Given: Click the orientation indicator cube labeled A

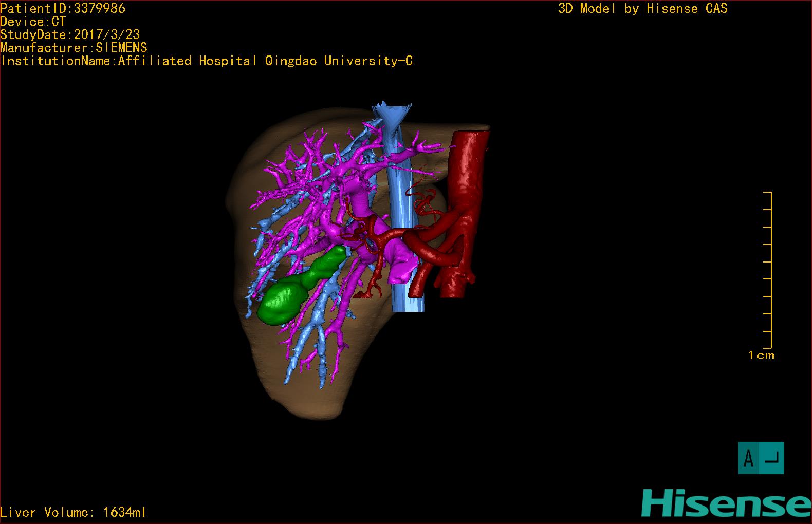Looking at the screenshot, I should (761, 458).
